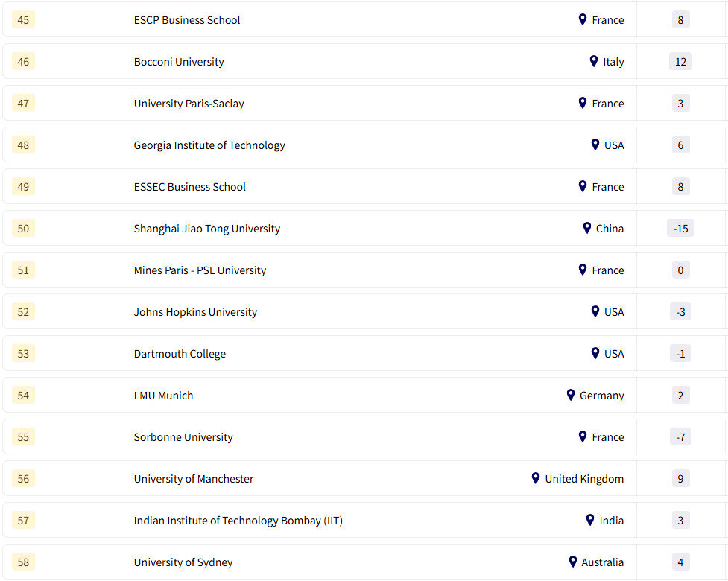Open Shanghai Jiao Tong University
This screenshot has width=728, height=581.
pyautogui.click(x=207, y=229)
